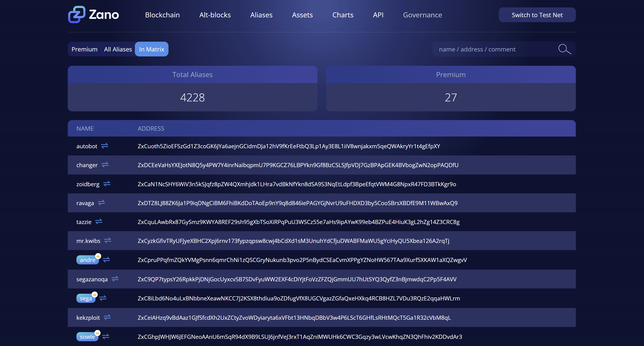The image size is (644, 346).
Task: Click the swap arrows icon beside ravaga
Action: [101, 203]
